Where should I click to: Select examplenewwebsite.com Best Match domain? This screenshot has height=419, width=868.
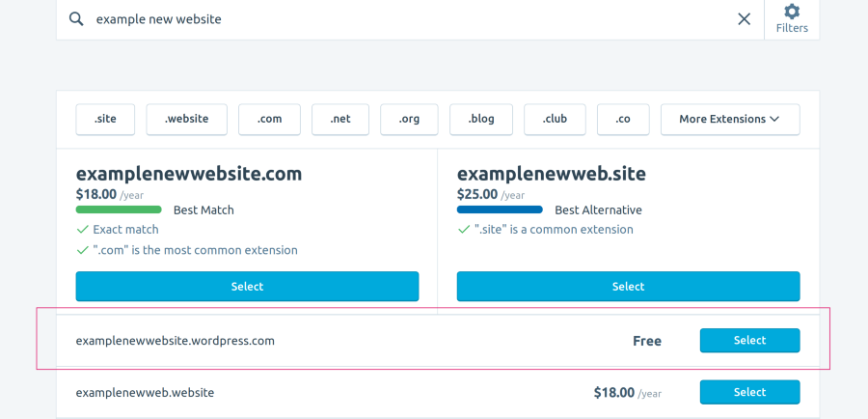pos(247,286)
